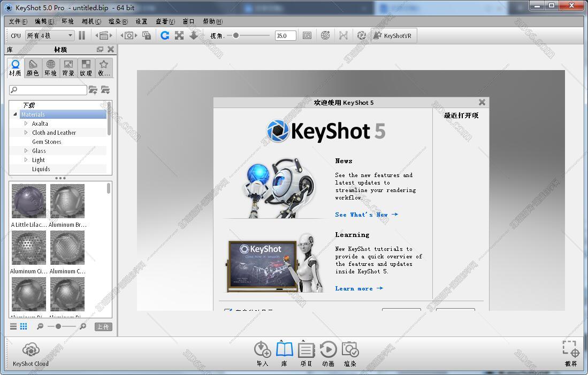Click the view set (clapperboard) toolbar icon
The image size is (588, 375).
point(104,36)
